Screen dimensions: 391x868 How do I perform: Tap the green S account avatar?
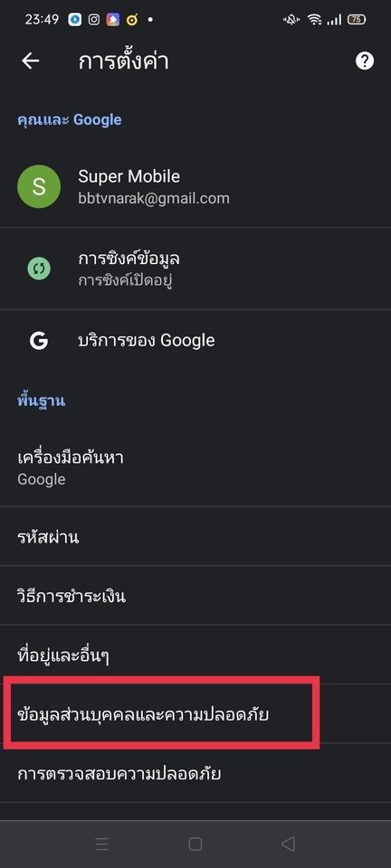click(39, 186)
